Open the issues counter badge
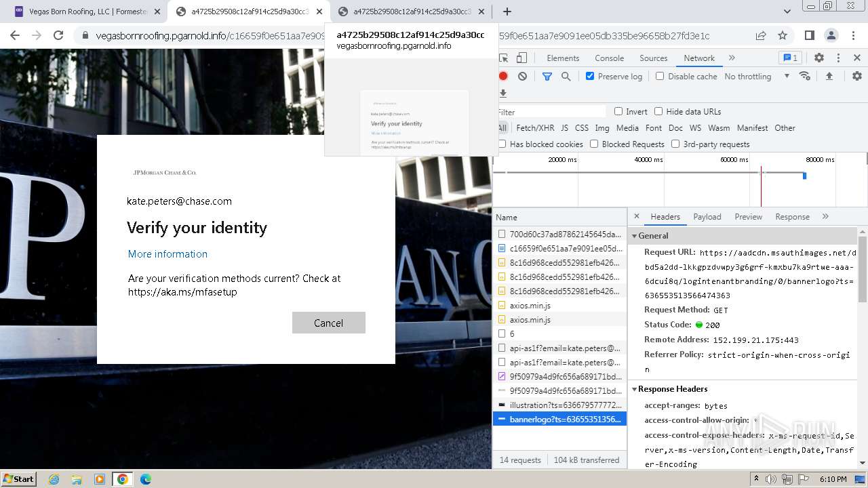The height and width of the screenshot is (488, 868). click(x=789, y=58)
